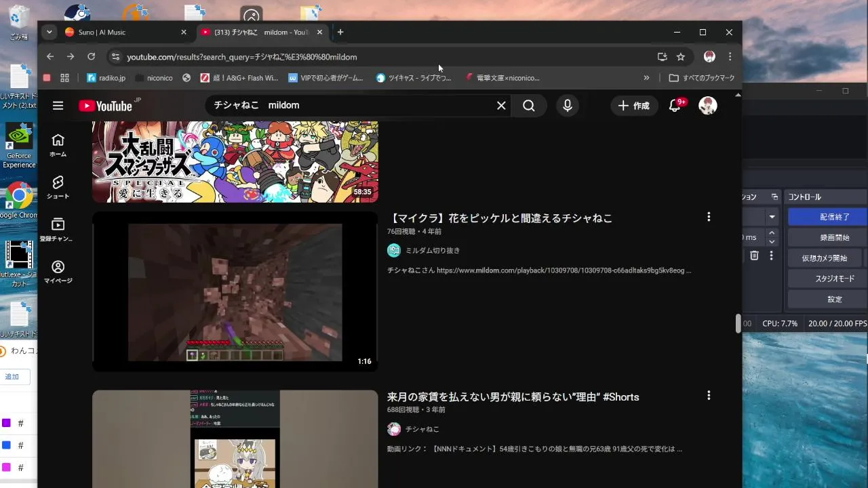Open the YouTube guide hamburger menu

[58, 106]
